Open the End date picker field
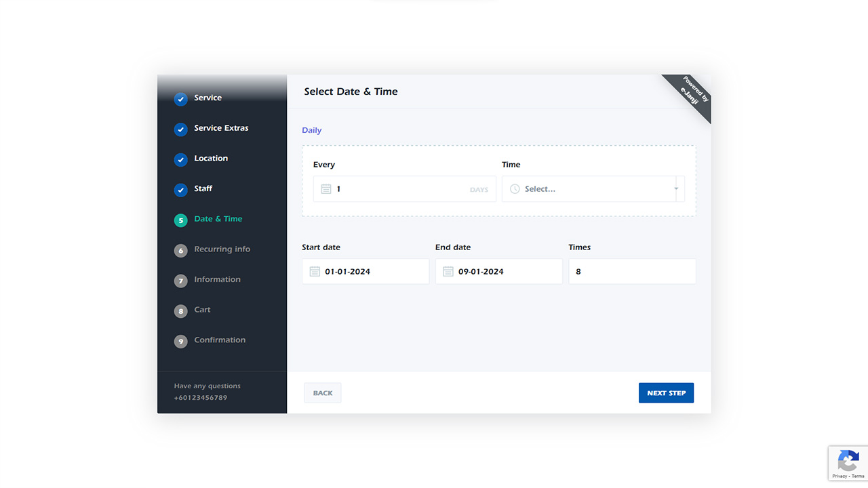The height and width of the screenshot is (488, 868). click(x=506, y=272)
